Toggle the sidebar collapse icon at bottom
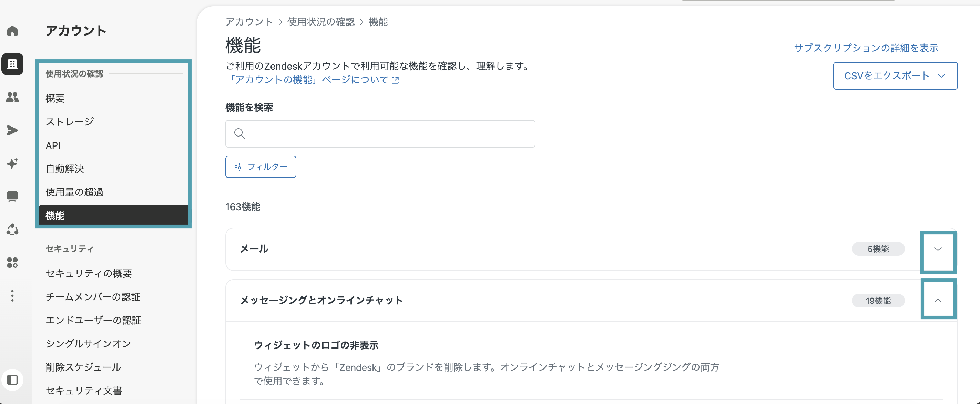The image size is (980, 404). (x=12, y=380)
